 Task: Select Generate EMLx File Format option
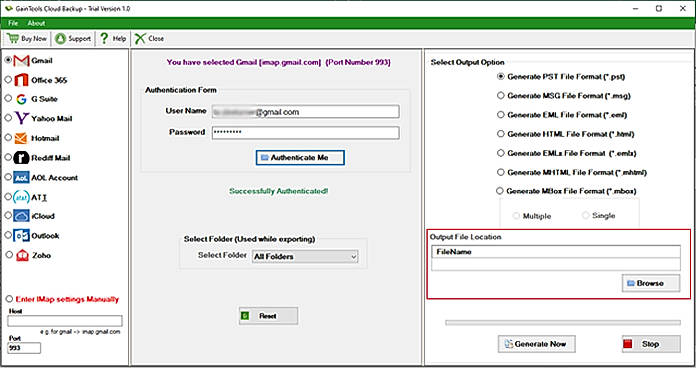click(501, 153)
